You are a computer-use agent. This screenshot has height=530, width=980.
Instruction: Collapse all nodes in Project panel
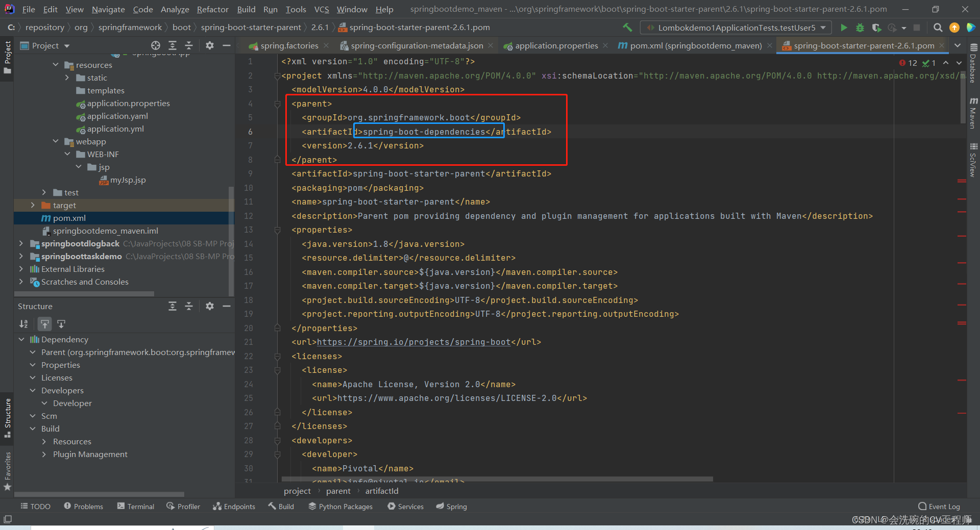(x=189, y=45)
